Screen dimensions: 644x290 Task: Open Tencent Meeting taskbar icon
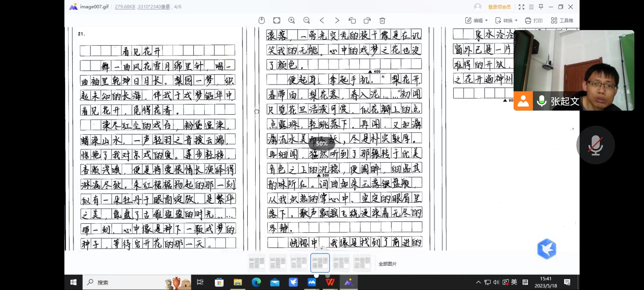[312, 282]
